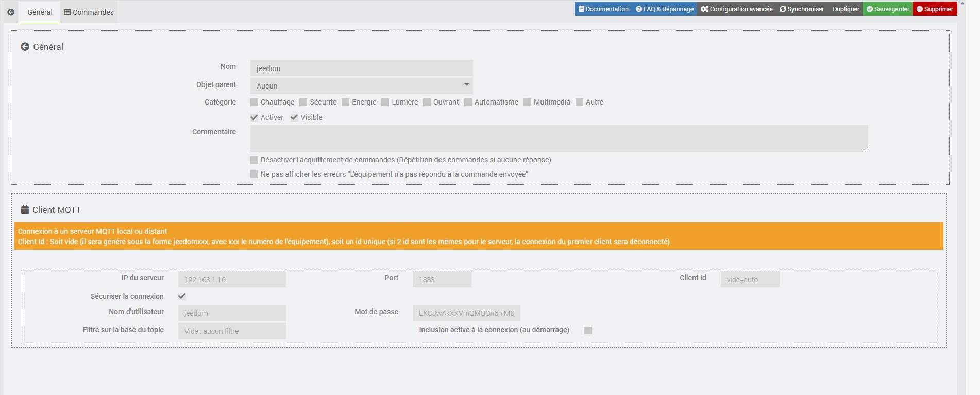Check the Sécurité category checkbox
This screenshot has width=980, height=395.
(x=303, y=102)
